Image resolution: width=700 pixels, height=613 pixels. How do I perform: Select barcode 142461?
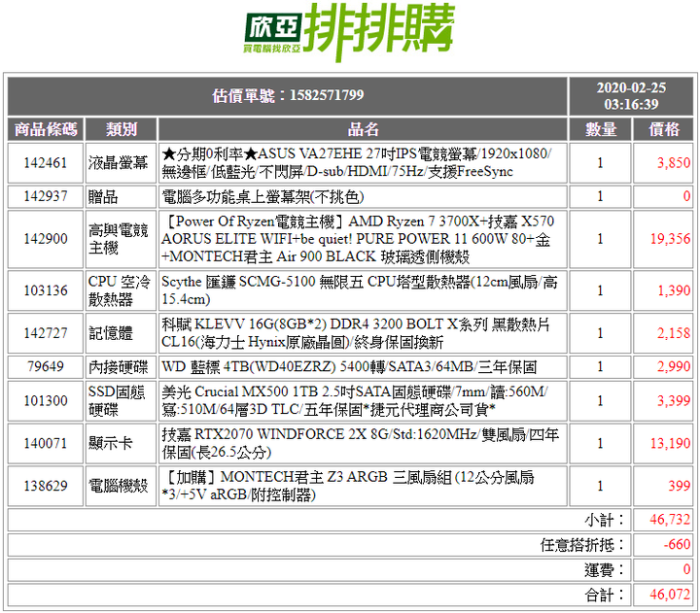pyautogui.click(x=46, y=163)
